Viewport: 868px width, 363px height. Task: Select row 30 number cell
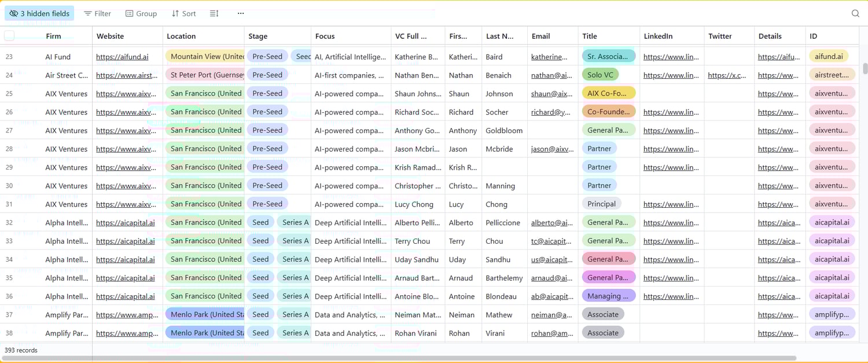[9, 186]
